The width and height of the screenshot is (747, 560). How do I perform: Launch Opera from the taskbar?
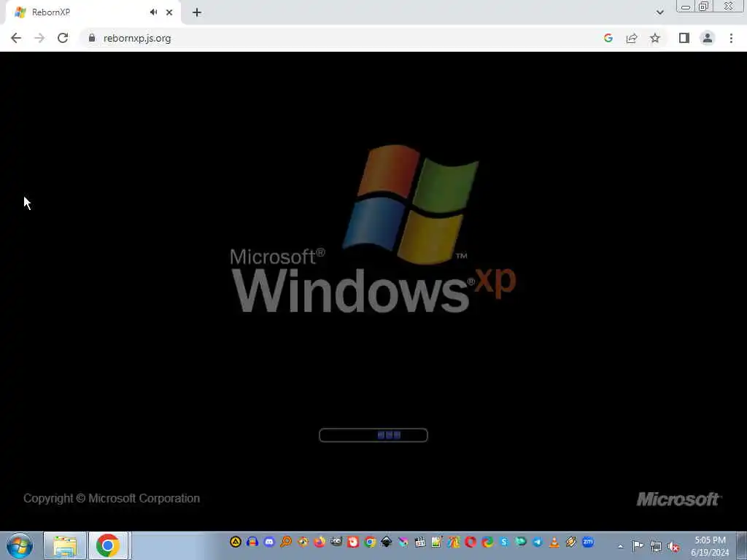pyautogui.click(x=471, y=542)
